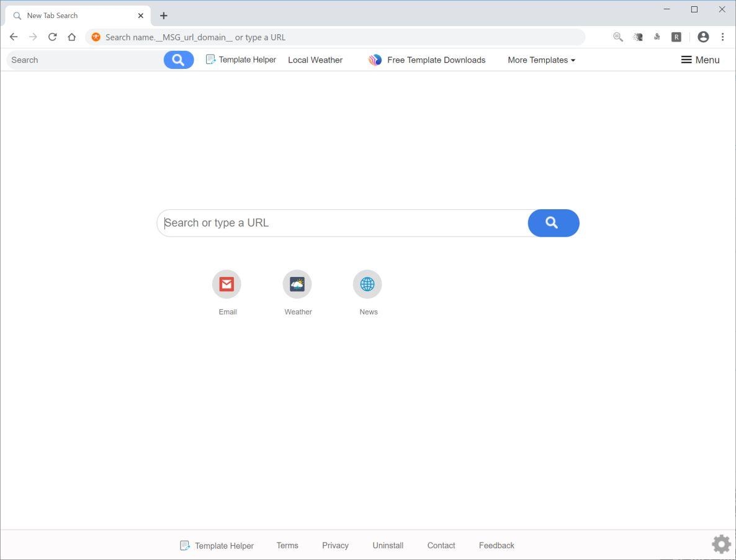This screenshot has width=736, height=560.
Task: Open the News shortcut icon
Action: click(x=367, y=284)
